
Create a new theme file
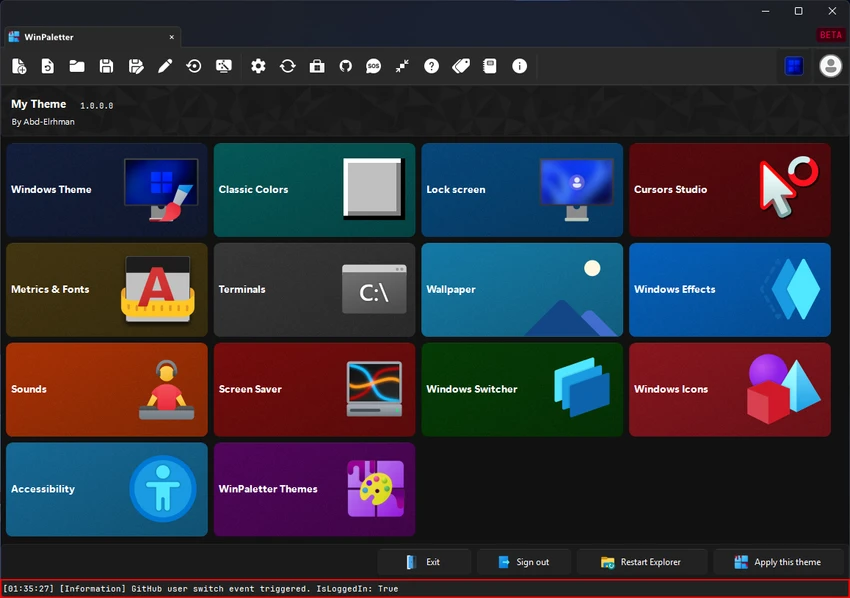[x=19, y=66]
